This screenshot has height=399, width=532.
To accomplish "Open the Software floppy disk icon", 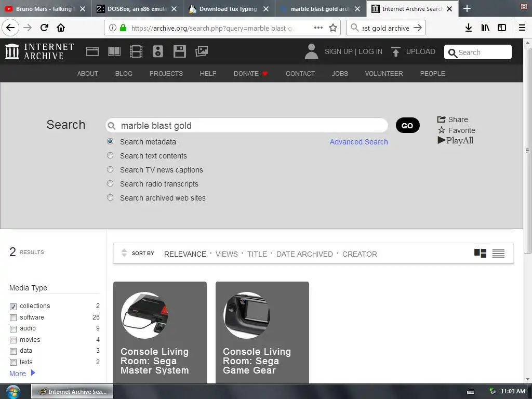I will click(x=179, y=51).
